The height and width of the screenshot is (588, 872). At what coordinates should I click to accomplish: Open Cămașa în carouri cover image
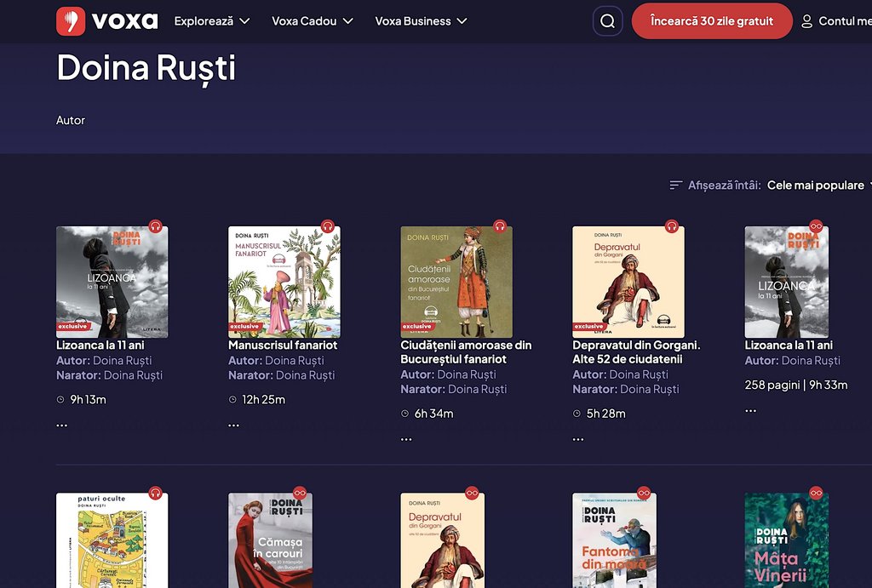(270, 540)
